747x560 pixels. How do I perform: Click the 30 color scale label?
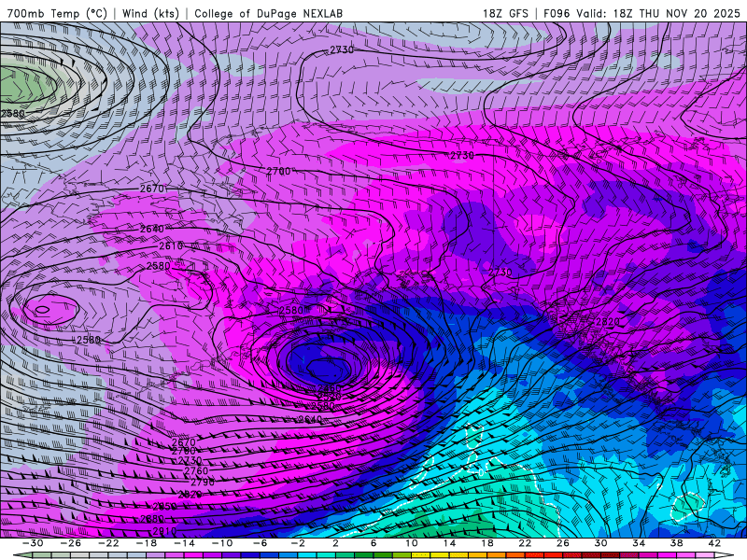point(600,543)
